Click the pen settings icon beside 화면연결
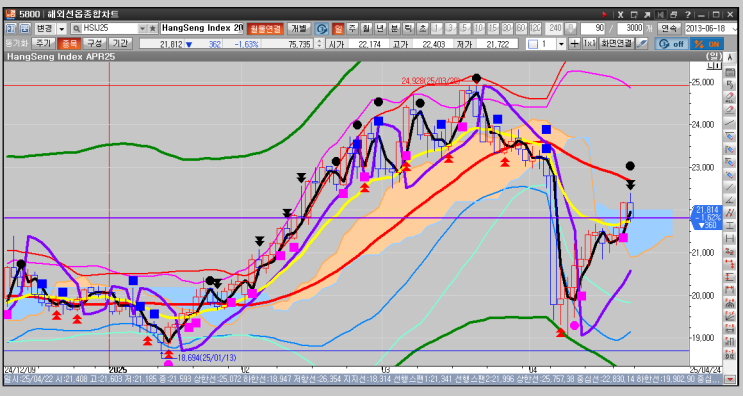This screenshot has height=396, width=743. click(x=642, y=44)
